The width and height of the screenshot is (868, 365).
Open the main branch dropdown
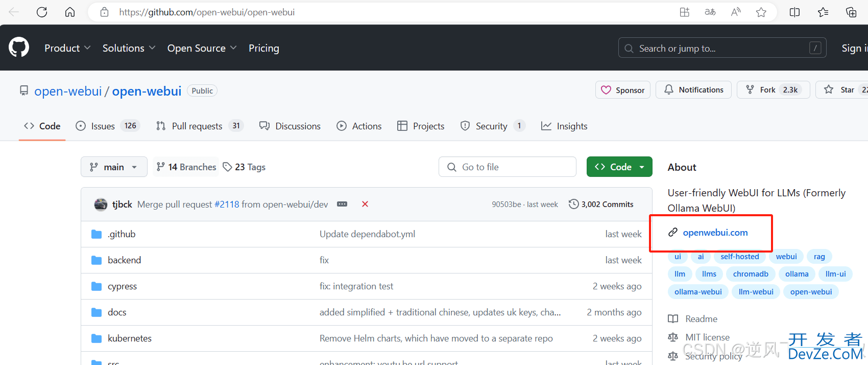coord(114,167)
